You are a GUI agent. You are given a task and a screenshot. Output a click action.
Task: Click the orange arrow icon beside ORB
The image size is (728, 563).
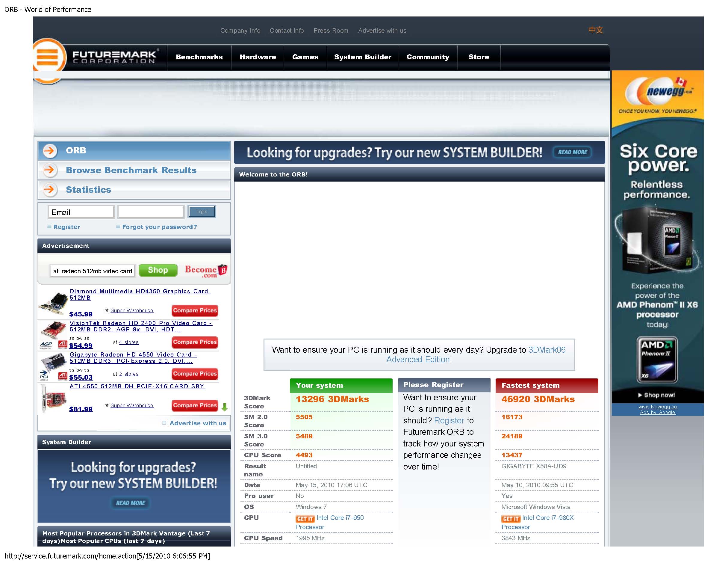point(50,151)
